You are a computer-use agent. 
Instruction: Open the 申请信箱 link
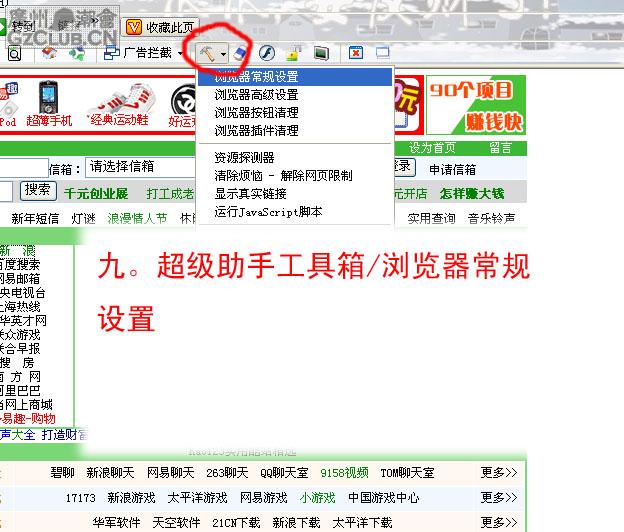[452, 169]
